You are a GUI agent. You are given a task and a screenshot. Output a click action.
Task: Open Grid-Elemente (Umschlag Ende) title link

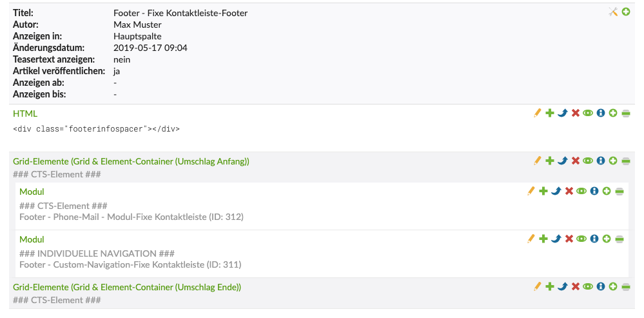coord(127,287)
